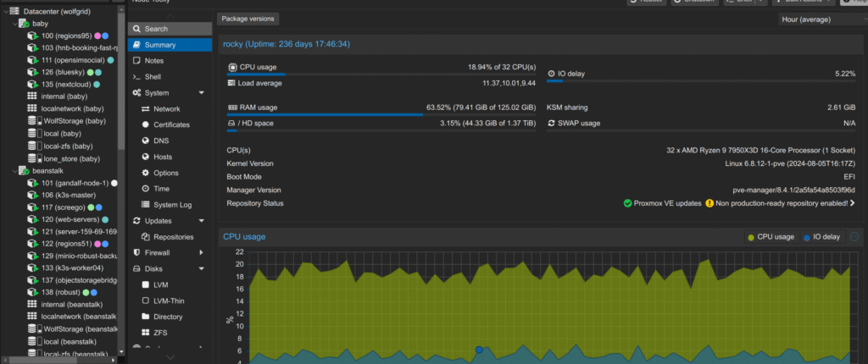The height and width of the screenshot is (364, 868).
Task: Open the Notes menu item
Action: click(153, 61)
